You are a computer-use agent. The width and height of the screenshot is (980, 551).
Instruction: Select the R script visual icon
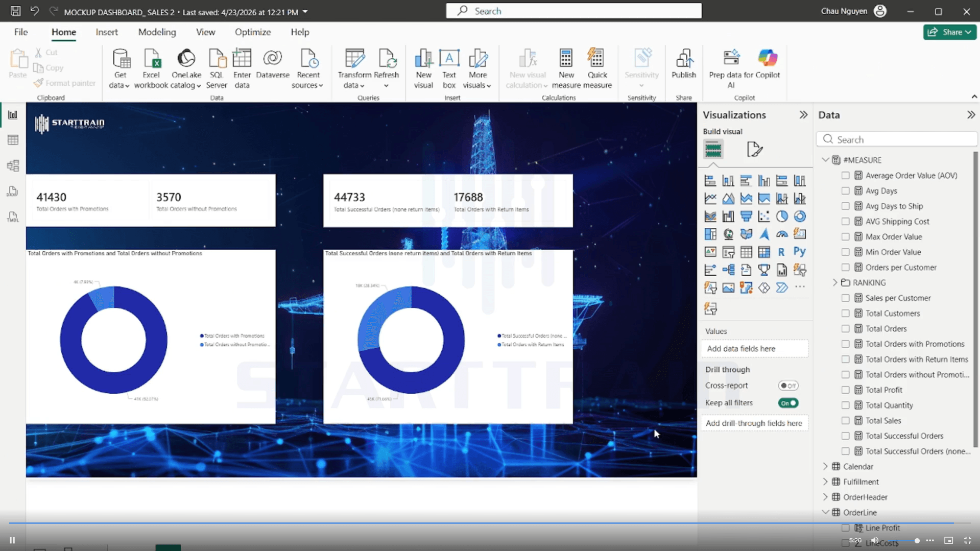(x=781, y=252)
